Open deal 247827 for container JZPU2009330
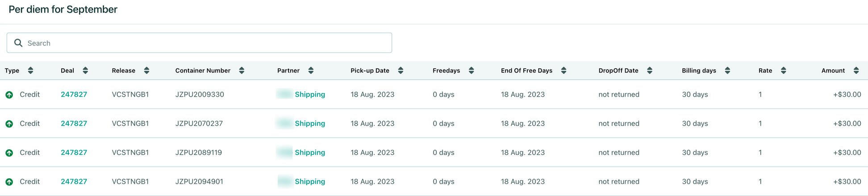The height and width of the screenshot is (196, 868). point(74,94)
